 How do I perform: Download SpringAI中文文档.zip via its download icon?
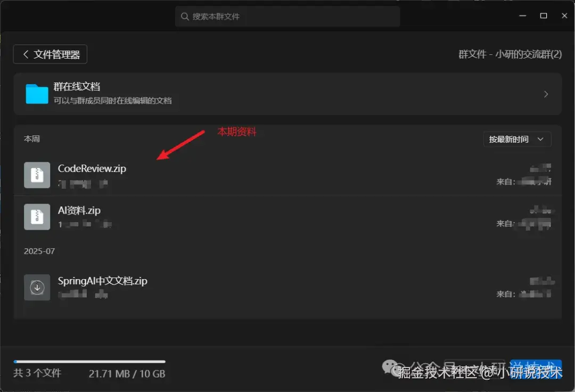(x=37, y=287)
